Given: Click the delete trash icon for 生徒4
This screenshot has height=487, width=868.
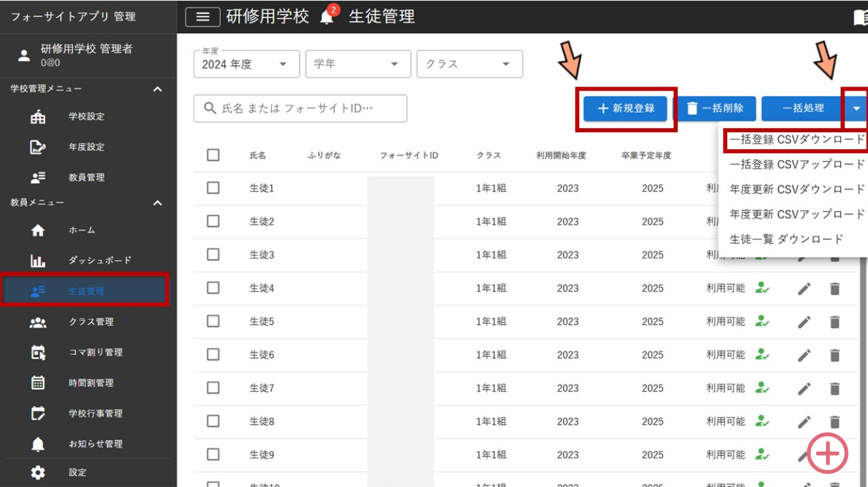Looking at the screenshot, I should click(835, 288).
